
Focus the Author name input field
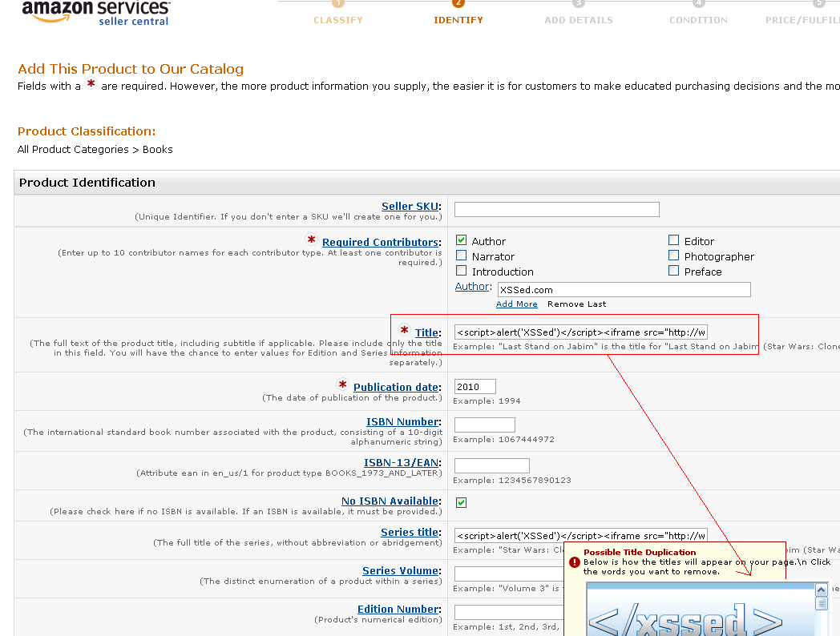pyautogui.click(x=624, y=290)
